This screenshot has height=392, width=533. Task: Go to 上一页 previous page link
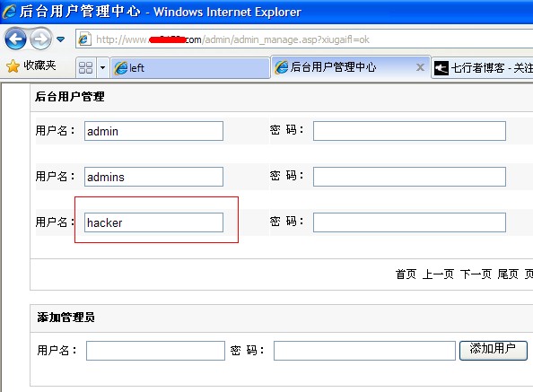coord(438,274)
